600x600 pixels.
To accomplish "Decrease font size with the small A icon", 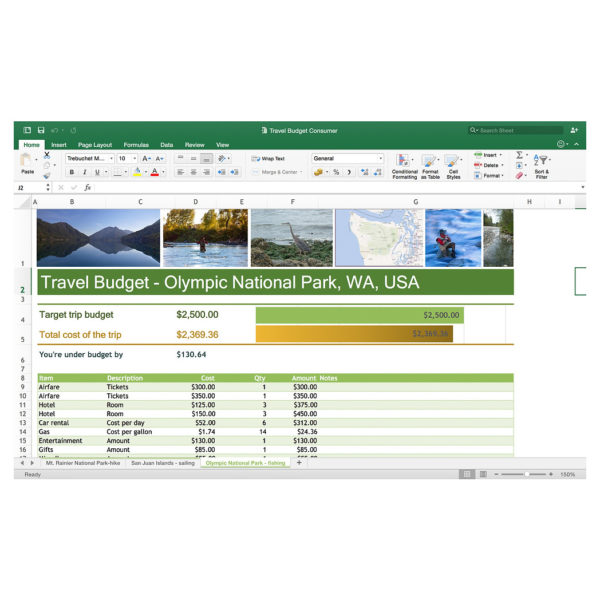I will tap(159, 158).
